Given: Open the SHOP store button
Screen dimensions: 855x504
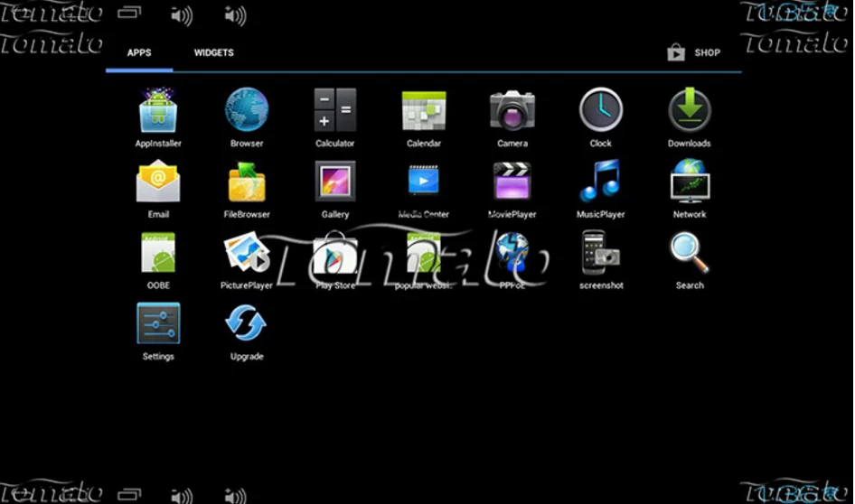Looking at the screenshot, I should pyautogui.click(x=693, y=52).
